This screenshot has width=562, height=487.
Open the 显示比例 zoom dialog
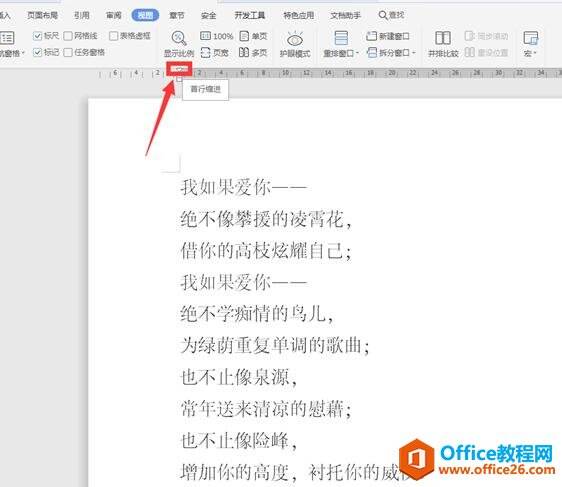click(178, 44)
